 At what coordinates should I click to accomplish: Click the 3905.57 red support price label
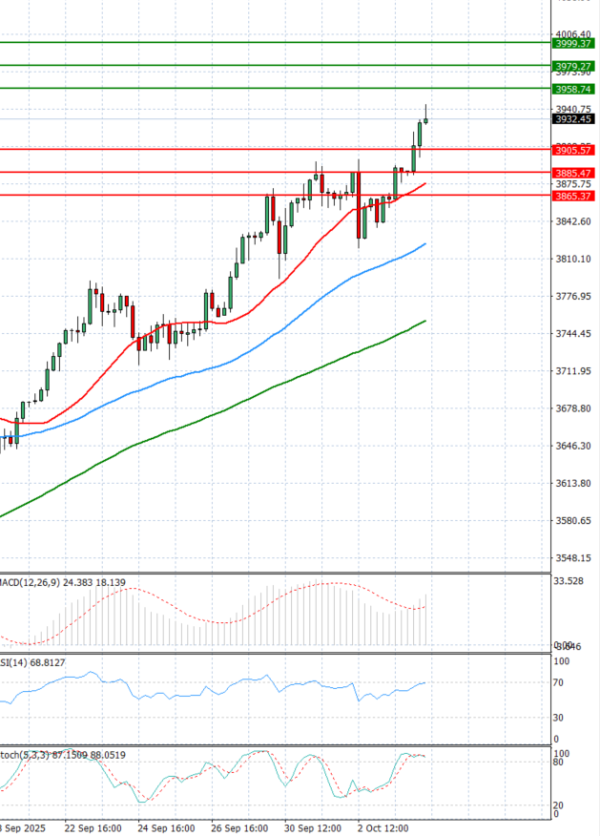pyautogui.click(x=574, y=150)
